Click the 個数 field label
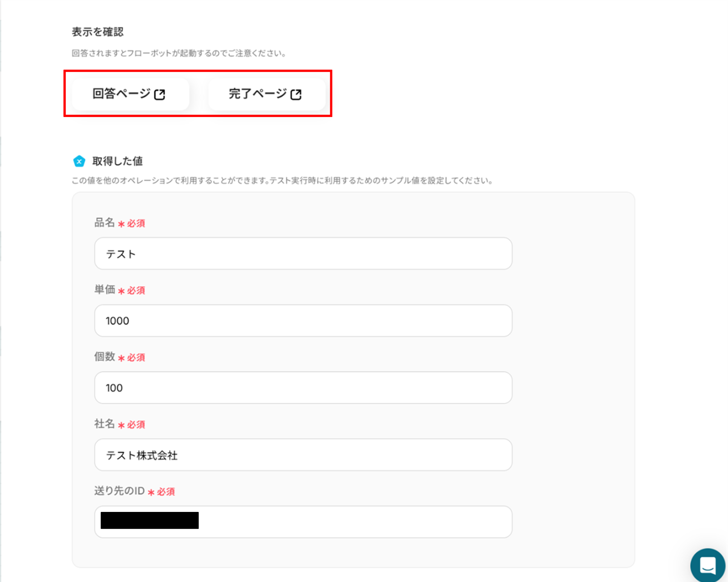The image size is (728, 582). click(x=104, y=357)
